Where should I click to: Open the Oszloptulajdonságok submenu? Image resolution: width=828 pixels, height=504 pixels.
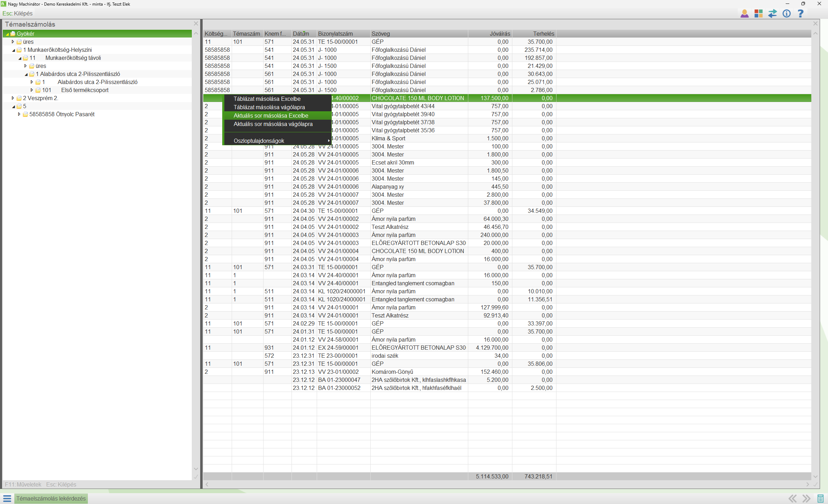pos(259,141)
